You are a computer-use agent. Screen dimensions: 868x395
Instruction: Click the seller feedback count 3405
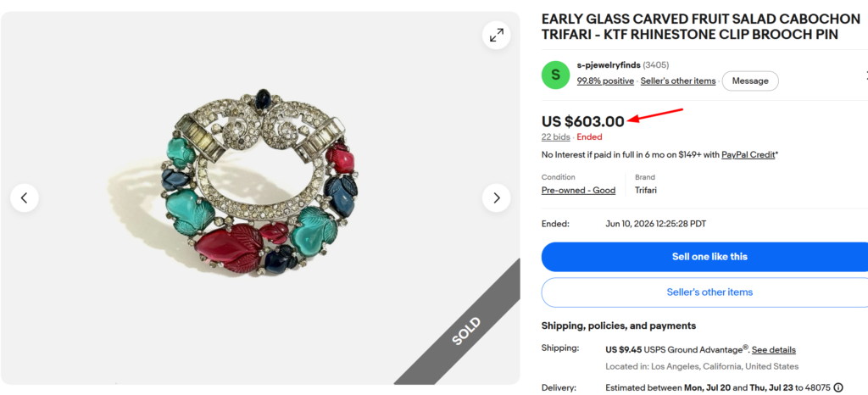coord(656,65)
